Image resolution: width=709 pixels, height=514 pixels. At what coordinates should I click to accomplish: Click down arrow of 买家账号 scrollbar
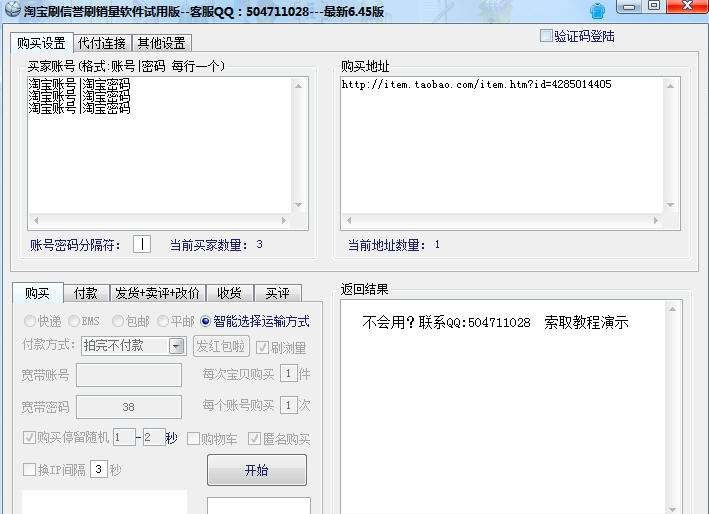(298, 205)
